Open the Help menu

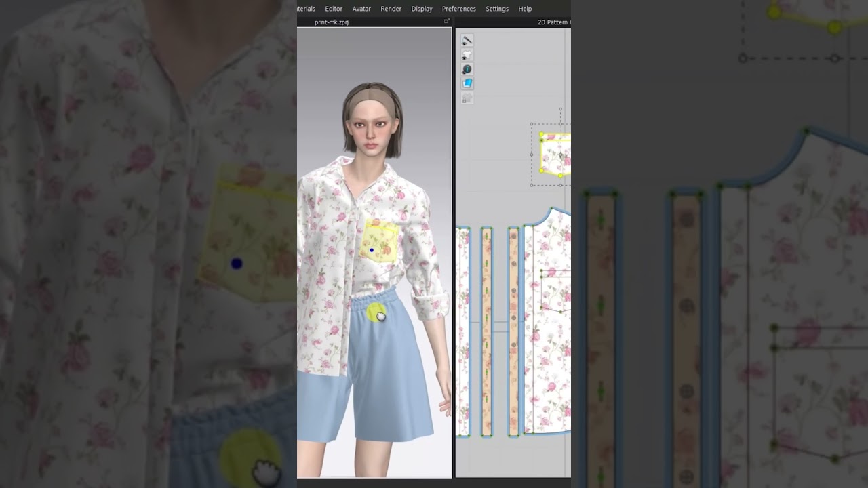[525, 9]
